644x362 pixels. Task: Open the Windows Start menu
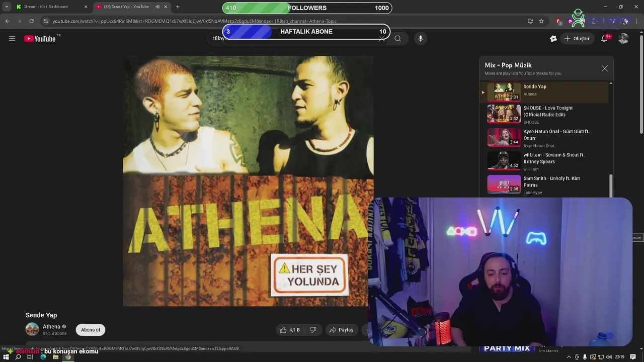tap(6, 357)
